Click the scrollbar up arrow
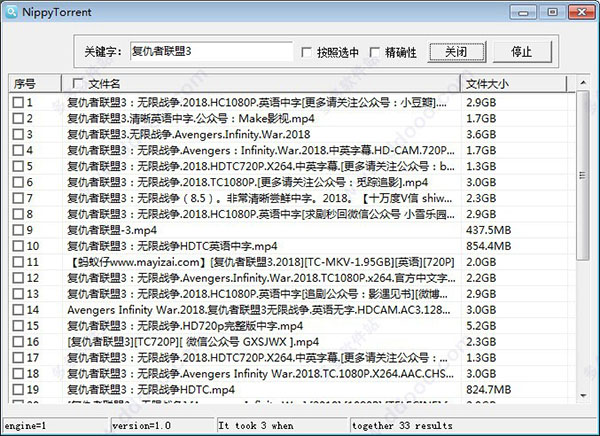Screen dimensions: 600x436 coord(583,82)
